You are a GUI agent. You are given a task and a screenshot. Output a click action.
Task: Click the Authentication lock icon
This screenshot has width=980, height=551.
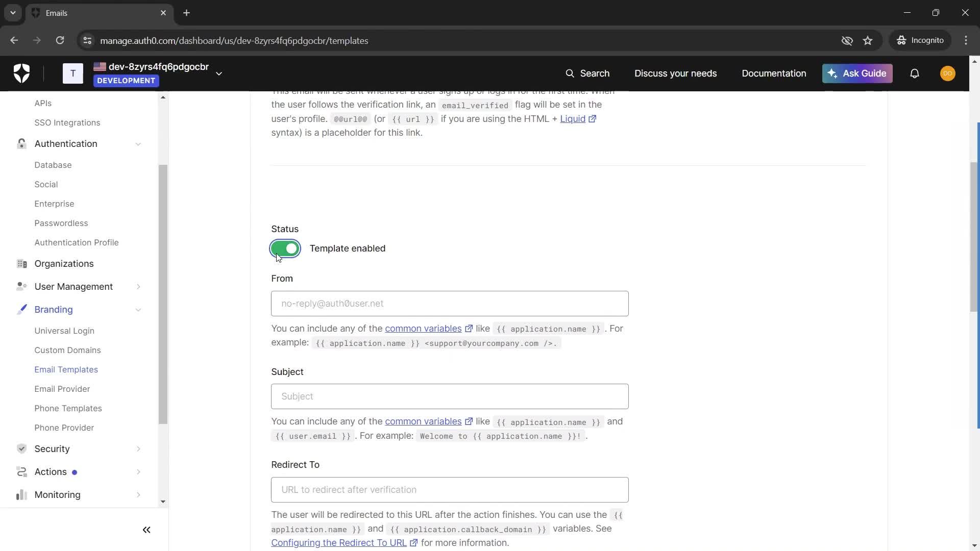pos(21,144)
